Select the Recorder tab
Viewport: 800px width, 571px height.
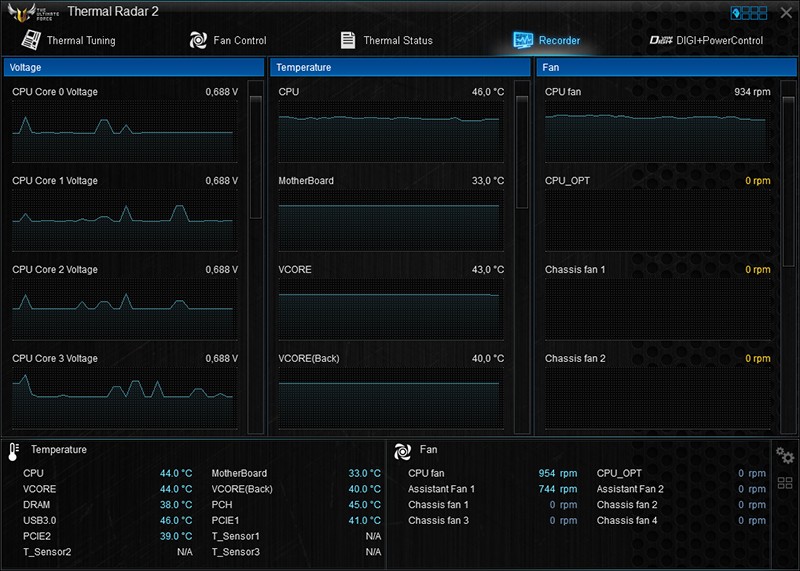[546, 40]
